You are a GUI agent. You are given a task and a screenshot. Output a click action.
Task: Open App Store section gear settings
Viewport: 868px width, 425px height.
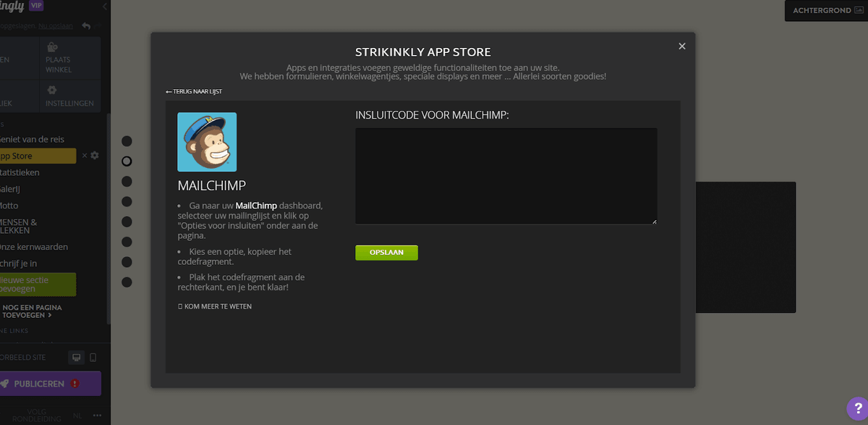pos(94,156)
